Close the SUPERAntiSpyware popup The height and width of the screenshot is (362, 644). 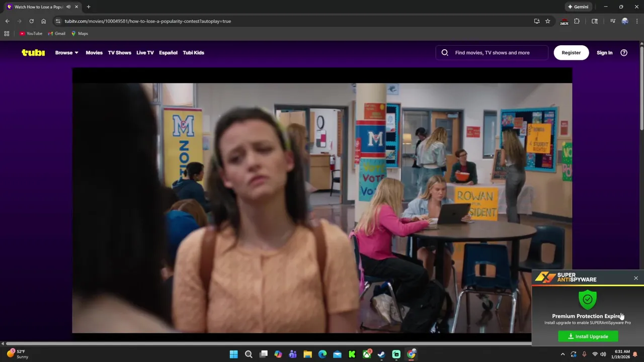click(x=636, y=278)
